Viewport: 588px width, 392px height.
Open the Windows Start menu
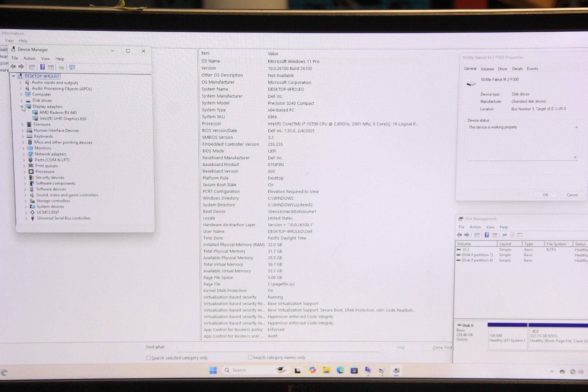point(213,370)
